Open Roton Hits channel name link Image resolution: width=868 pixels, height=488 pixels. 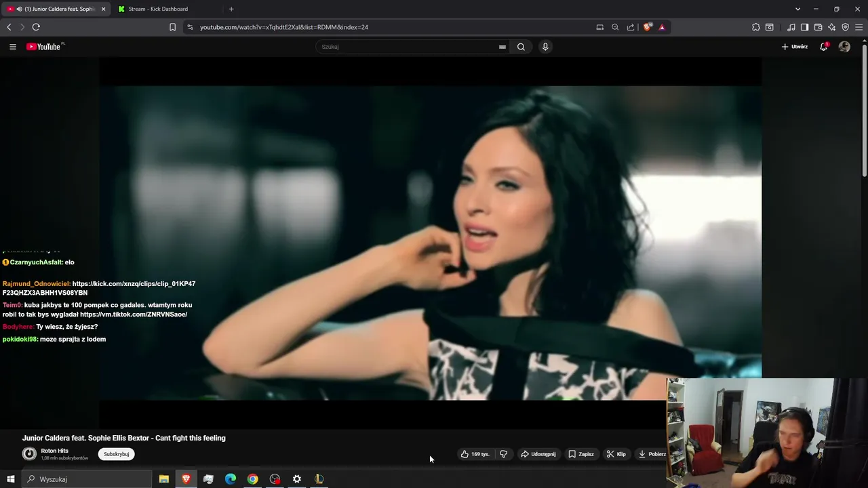54,451
